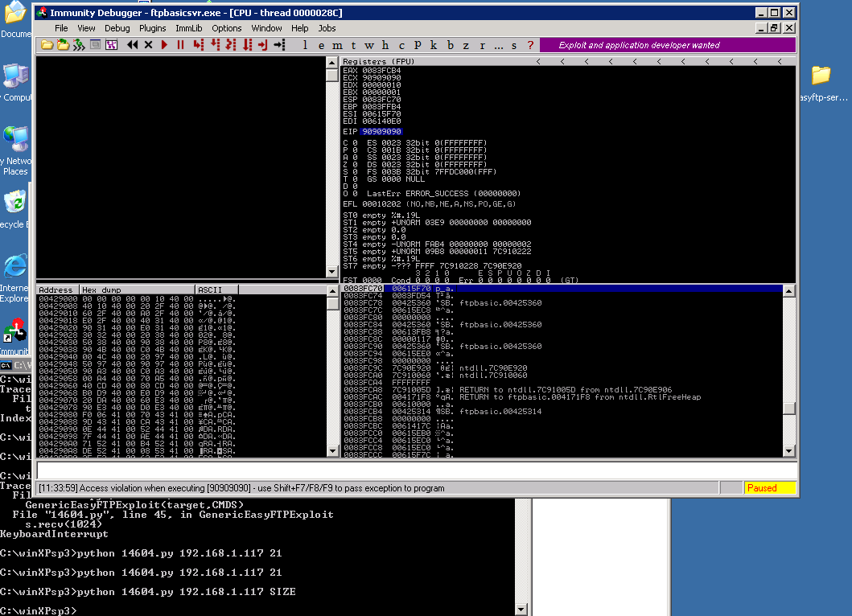The image size is (852, 616).
Task: Click the asyftp-ser folder on desktop
Action: tap(821, 83)
